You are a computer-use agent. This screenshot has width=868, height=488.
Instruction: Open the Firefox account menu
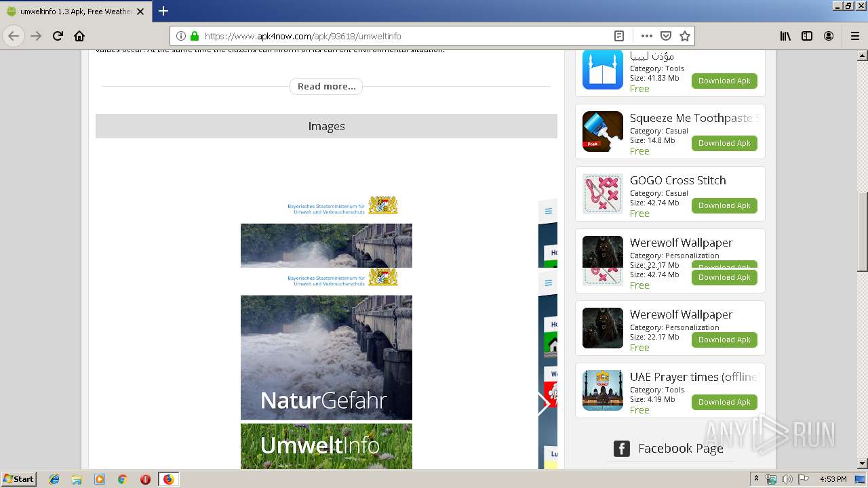pyautogui.click(x=829, y=36)
